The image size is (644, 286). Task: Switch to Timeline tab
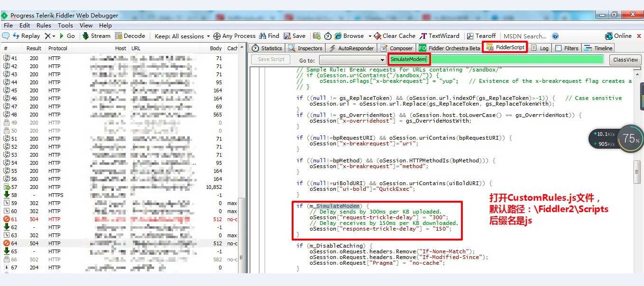coord(598,48)
